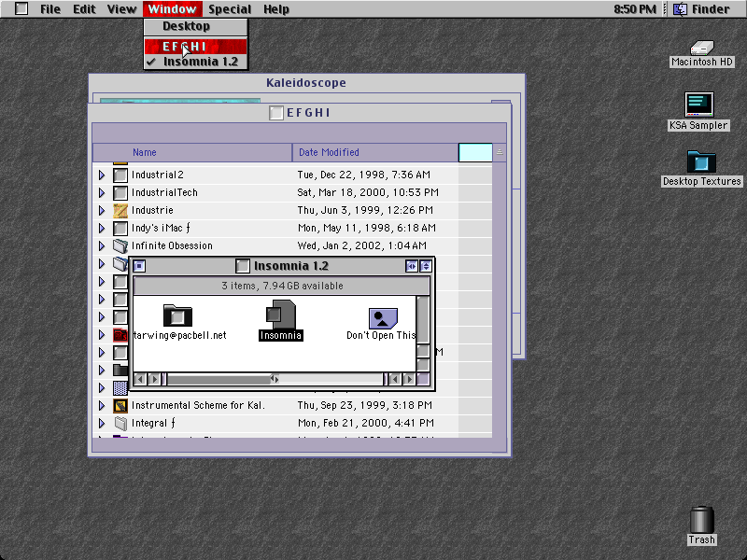Click the Indy's iMac ƒ row icon

tap(120, 228)
